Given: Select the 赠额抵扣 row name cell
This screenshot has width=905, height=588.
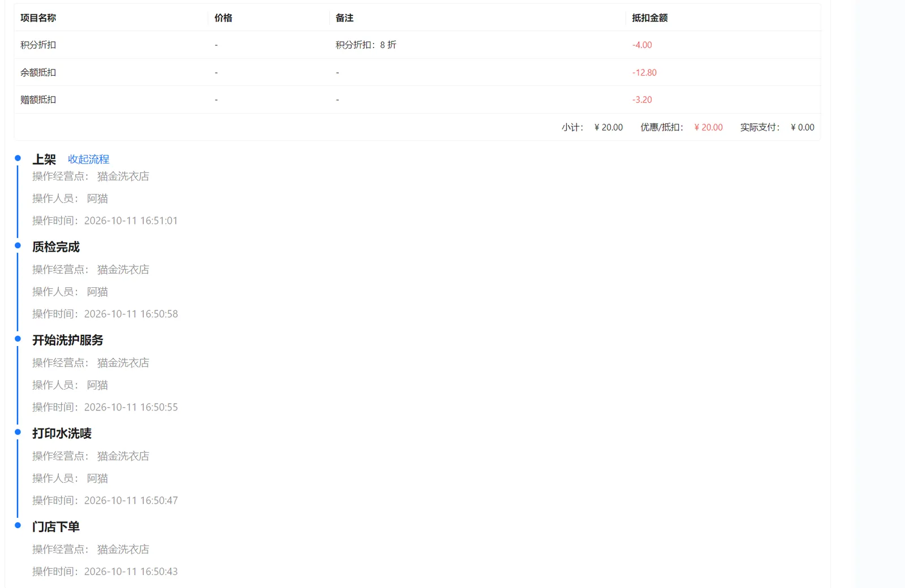Looking at the screenshot, I should (38, 100).
